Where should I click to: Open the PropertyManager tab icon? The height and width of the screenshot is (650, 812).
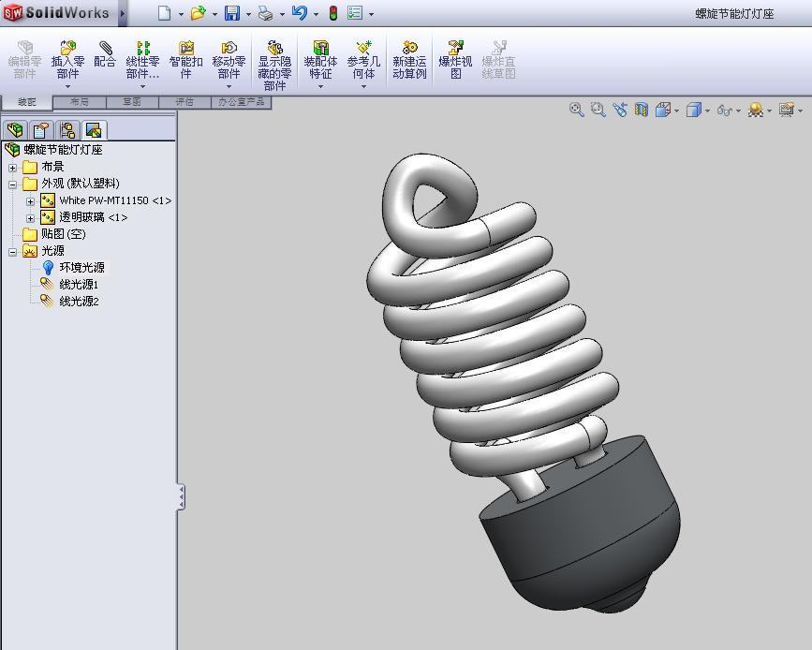pos(41,129)
